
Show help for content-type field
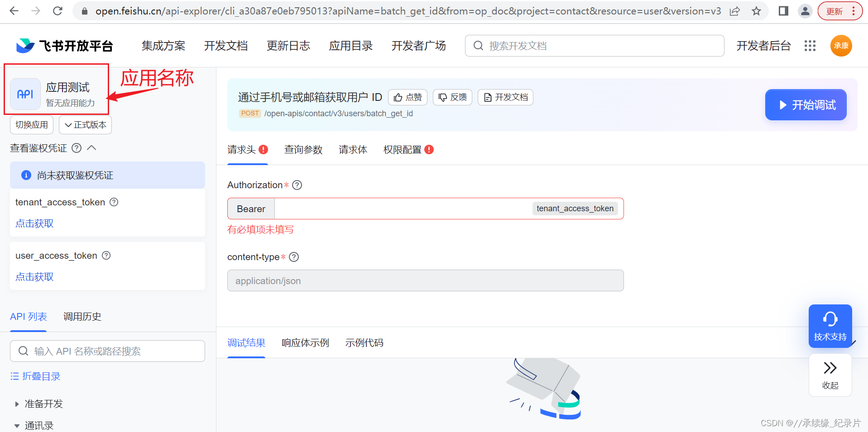point(294,257)
